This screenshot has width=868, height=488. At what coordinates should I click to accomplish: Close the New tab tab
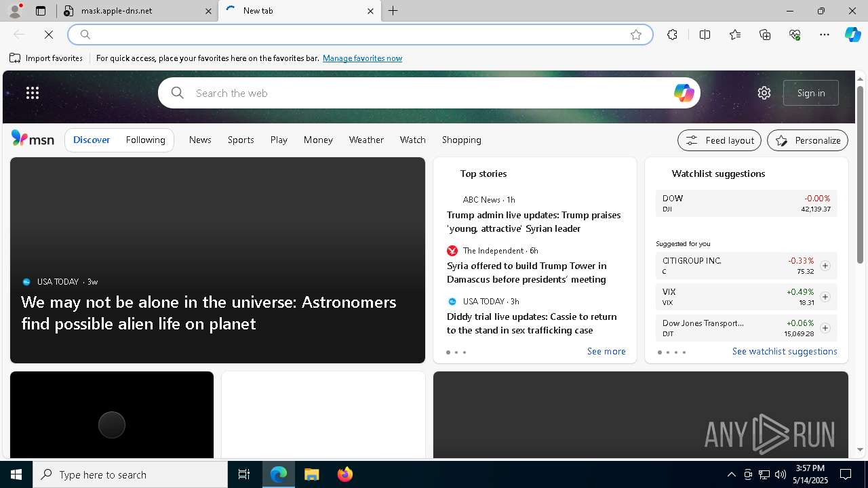[370, 11]
